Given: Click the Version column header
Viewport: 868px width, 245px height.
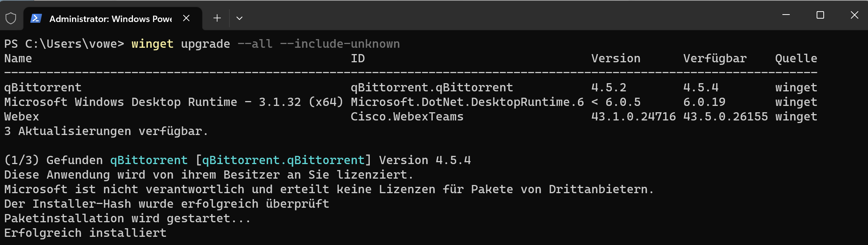Looking at the screenshot, I should [x=616, y=58].
